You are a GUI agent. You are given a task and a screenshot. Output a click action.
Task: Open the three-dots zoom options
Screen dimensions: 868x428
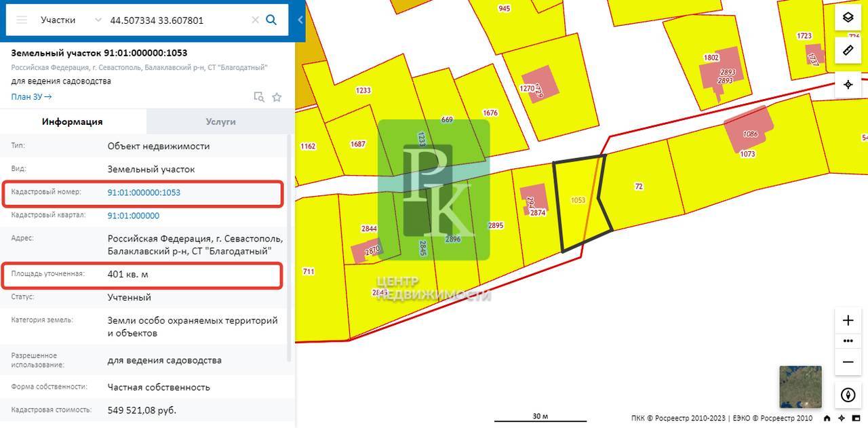(848, 341)
